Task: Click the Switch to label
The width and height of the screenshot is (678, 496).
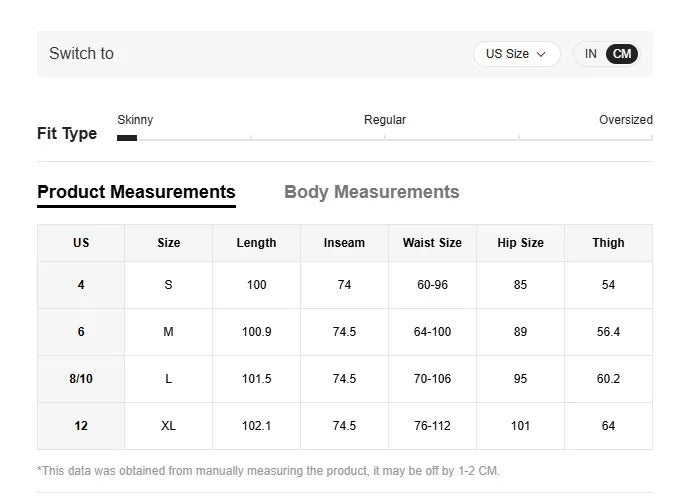Action: coord(81,54)
